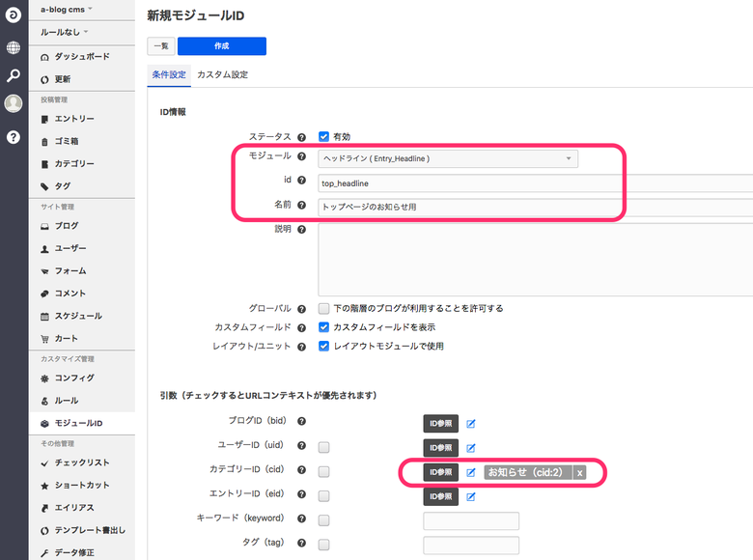This screenshot has width=753, height=560.
Task: Click edit icon next to カテゴリーID
Action: click(x=471, y=472)
